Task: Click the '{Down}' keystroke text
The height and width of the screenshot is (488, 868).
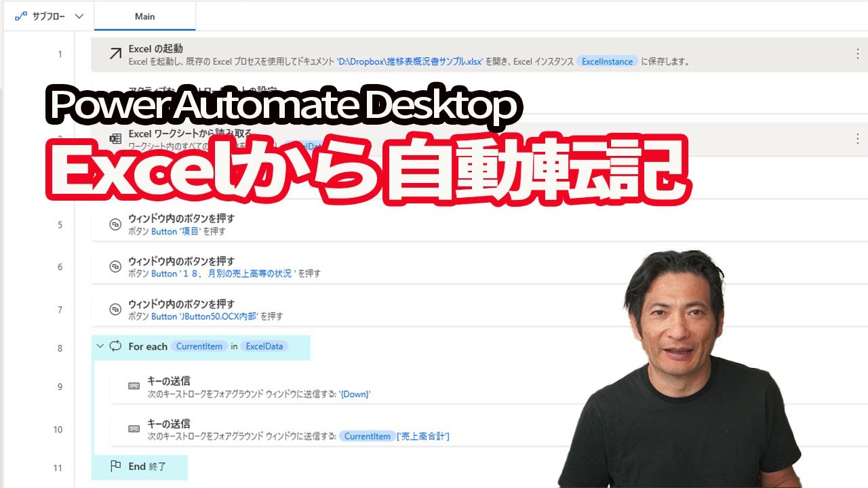Action: tap(355, 394)
